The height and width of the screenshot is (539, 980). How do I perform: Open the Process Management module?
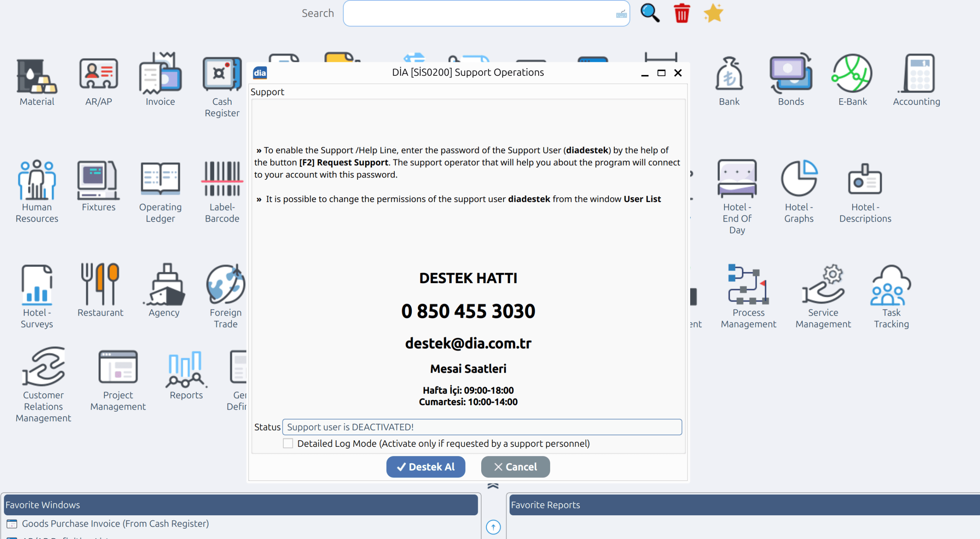[748, 296]
